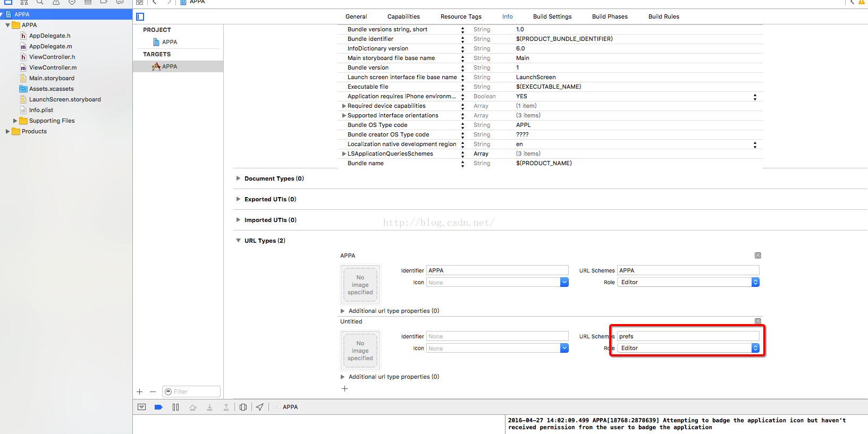Select the APPA project under PROJECT

[170, 42]
